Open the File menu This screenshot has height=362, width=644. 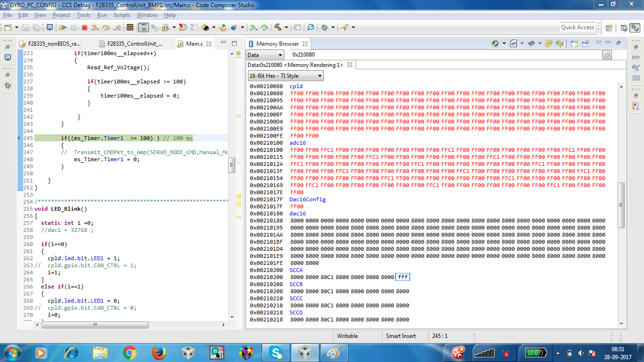point(8,15)
